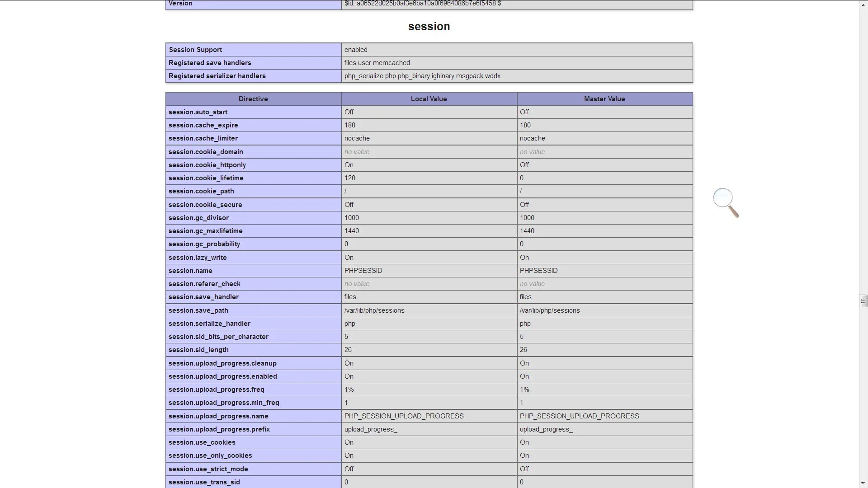
Task: Click master value 'upload_progress_'
Action: [546, 429]
